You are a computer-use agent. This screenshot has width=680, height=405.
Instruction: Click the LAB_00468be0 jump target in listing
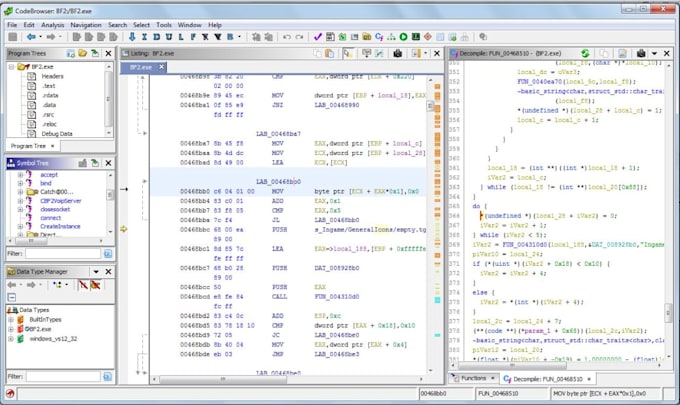pyautogui.click(x=337, y=335)
